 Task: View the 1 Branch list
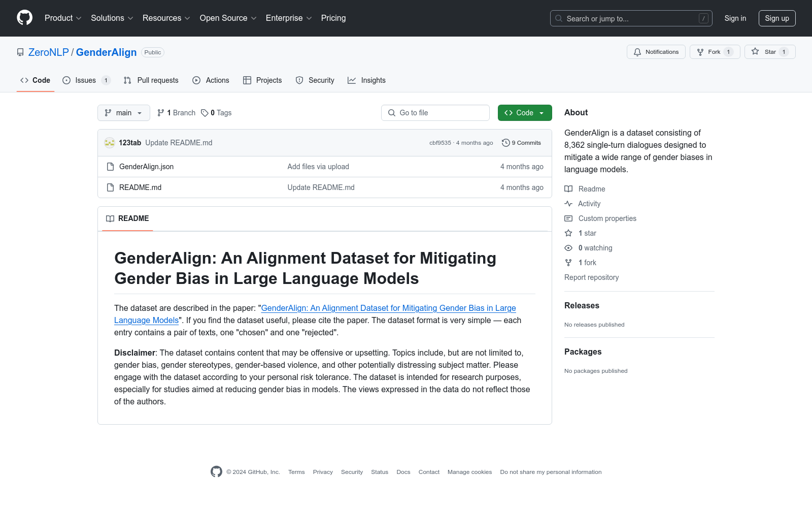coord(176,113)
